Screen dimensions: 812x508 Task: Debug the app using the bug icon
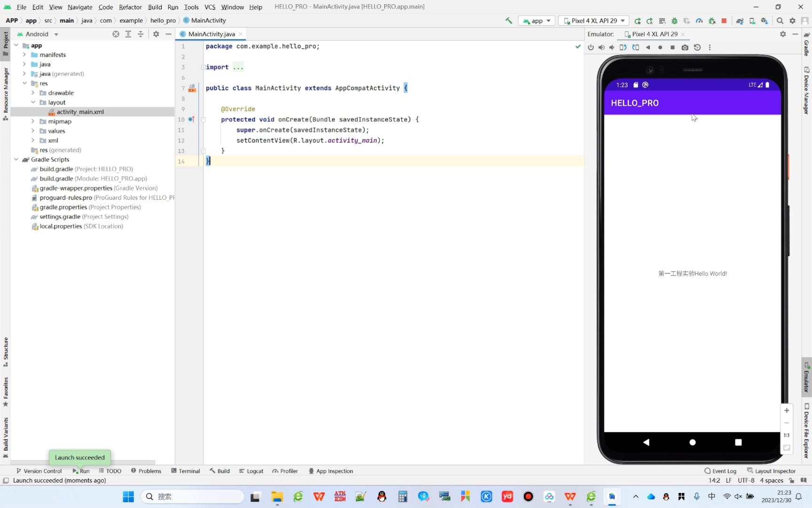(x=675, y=21)
